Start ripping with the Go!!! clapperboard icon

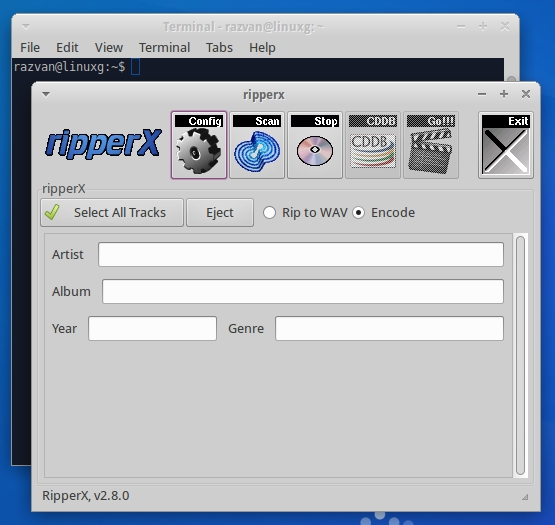tap(431, 145)
